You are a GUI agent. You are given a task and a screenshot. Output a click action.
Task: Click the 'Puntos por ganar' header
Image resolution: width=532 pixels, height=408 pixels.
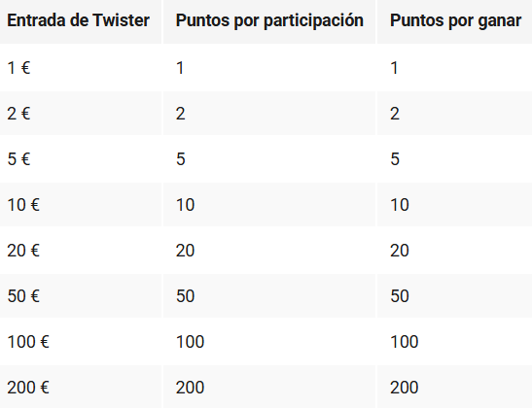pos(455,20)
